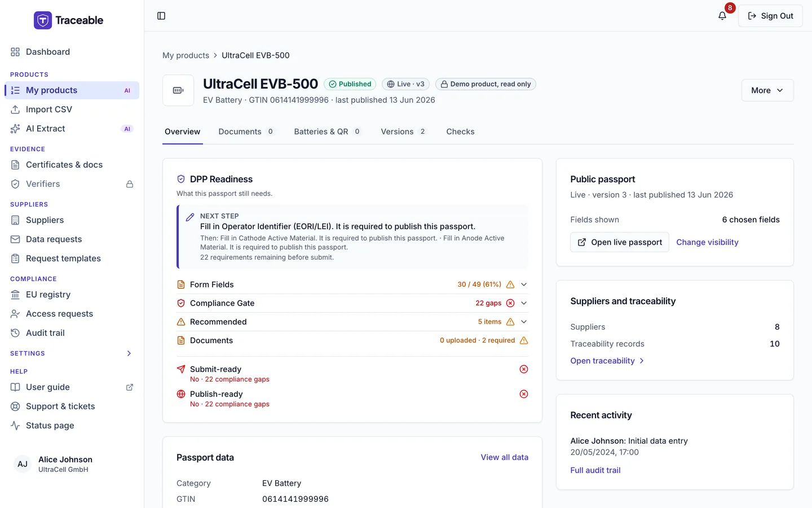812x508 pixels.
Task: Go back to My products breadcrumb
Action: pyautogui.click(x=186, y=55)
